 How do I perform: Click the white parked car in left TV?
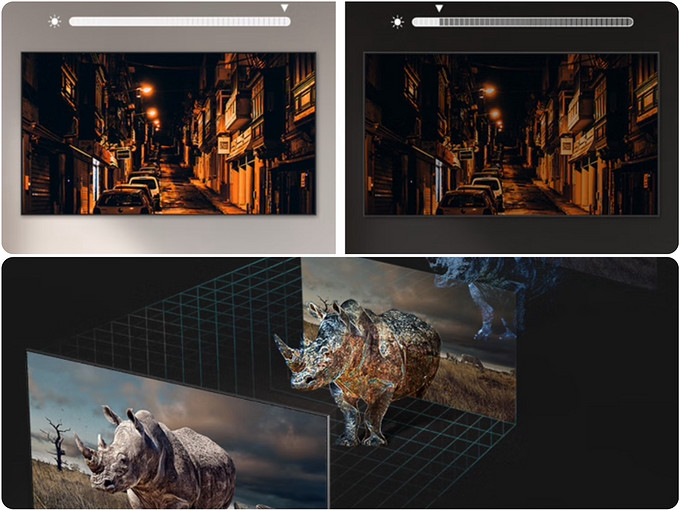click(x=124, y=201)
